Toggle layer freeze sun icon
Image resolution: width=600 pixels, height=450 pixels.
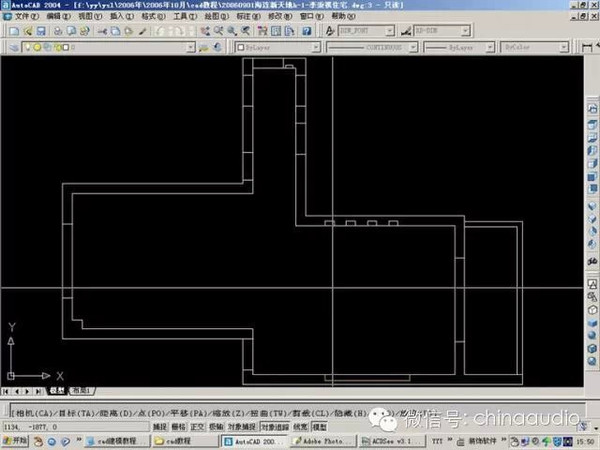tap(37, 47)
